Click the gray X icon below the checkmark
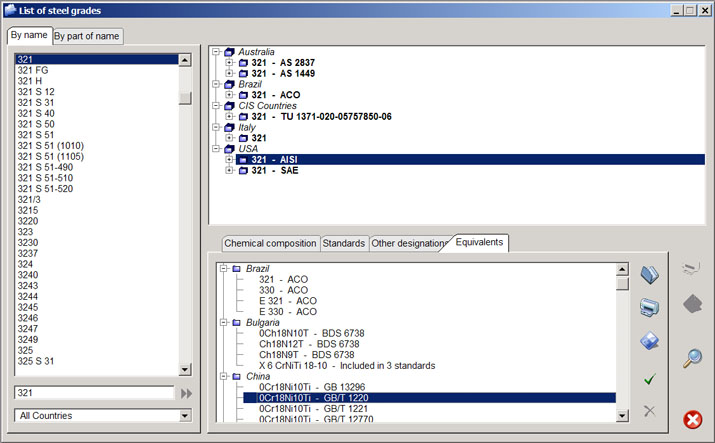 tap(649, 411)
